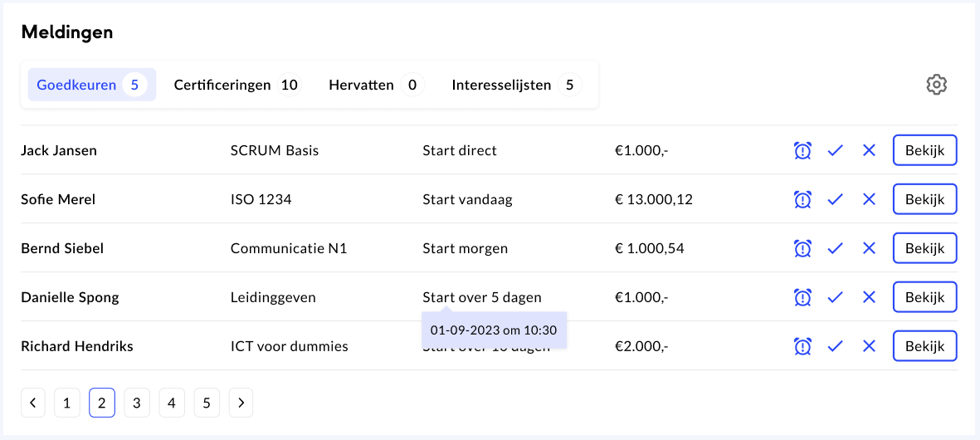This screenshot has height=440, width=980.
Task: Select the Interesselijsten tab
Action: pyautogui.click(x=515, y=85)
